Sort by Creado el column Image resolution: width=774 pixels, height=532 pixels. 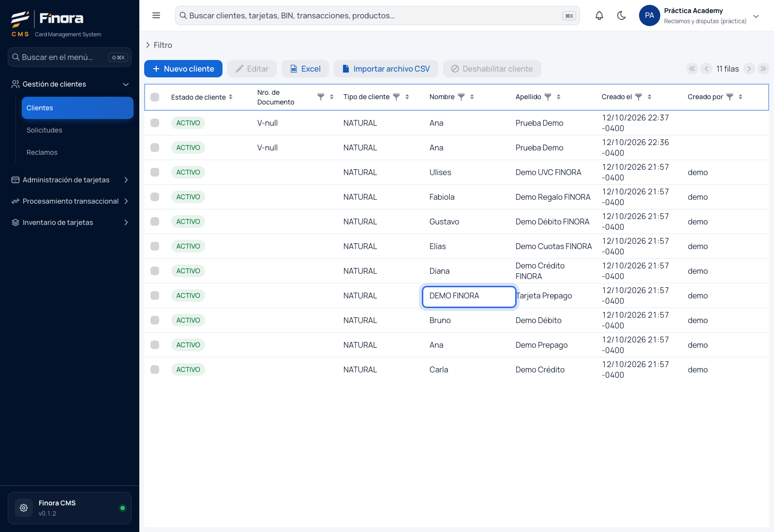point(650,97)
